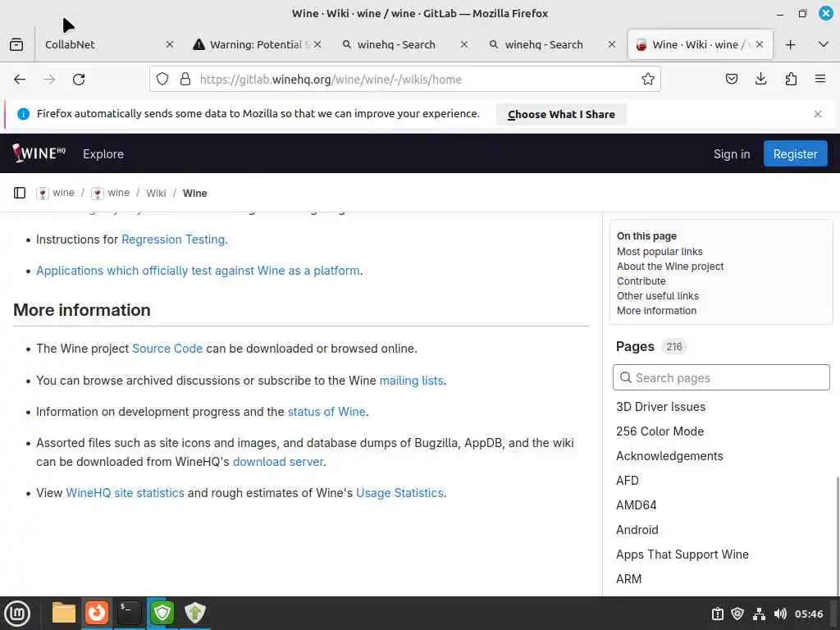Open a new tab with plus icon
This screenshot has width=840, height=630.
point(790,44)
